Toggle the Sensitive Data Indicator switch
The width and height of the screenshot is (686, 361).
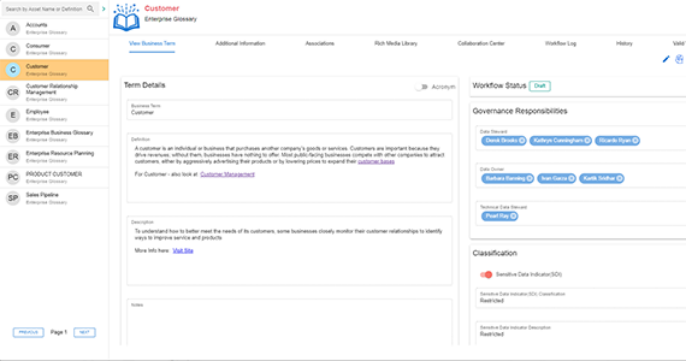[486, 275]
